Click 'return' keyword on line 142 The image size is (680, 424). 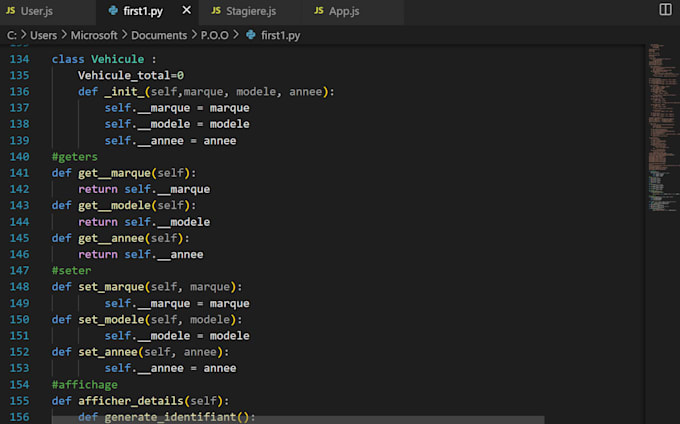(98, 189)
